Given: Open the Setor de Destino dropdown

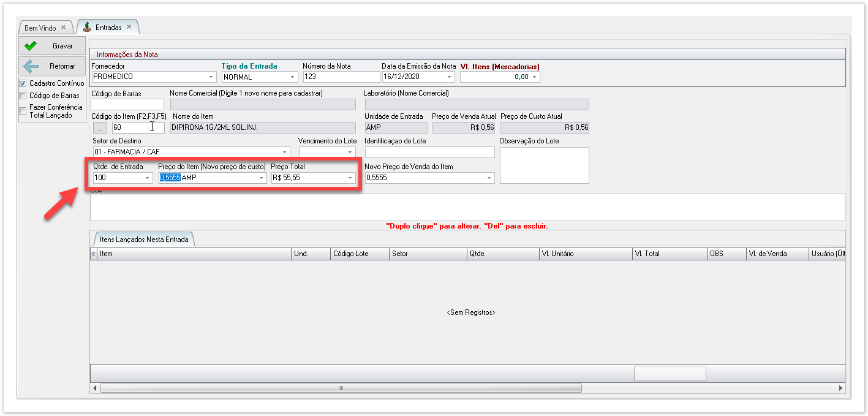Looking at the screenshot, I should (284, 152).
